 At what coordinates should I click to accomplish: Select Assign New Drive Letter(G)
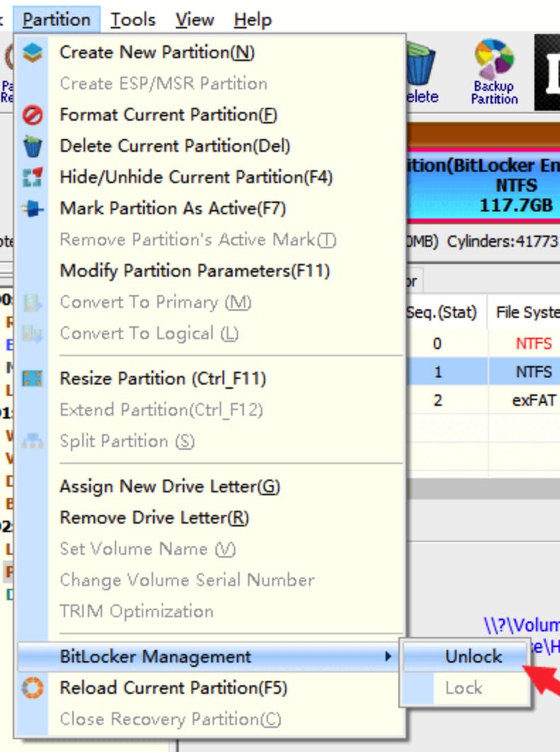pyautogui.click(x=170, y=486)
